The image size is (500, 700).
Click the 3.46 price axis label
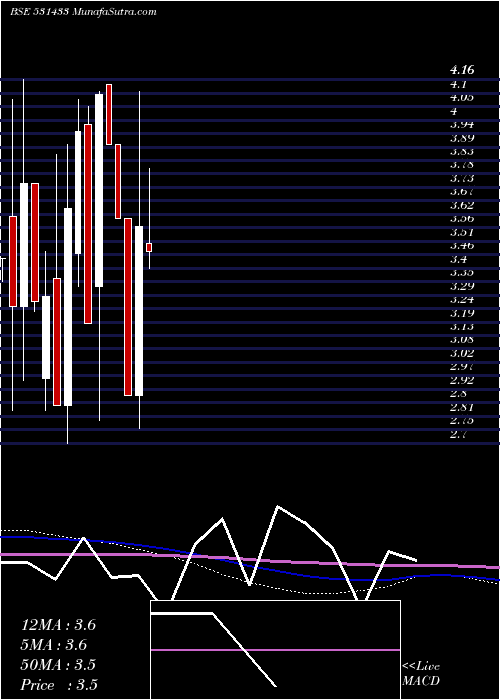click(x=462, y=246)
